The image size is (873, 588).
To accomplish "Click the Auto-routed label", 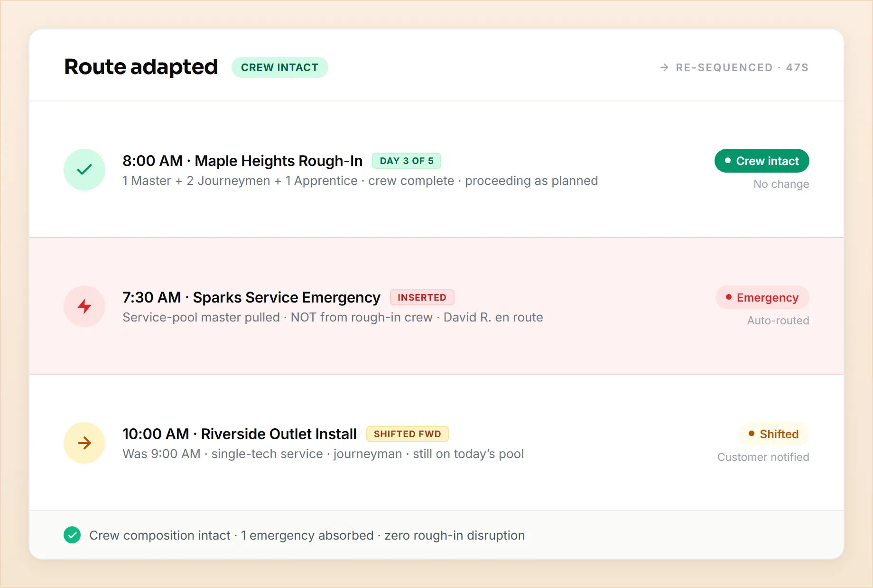I will 778,321.
